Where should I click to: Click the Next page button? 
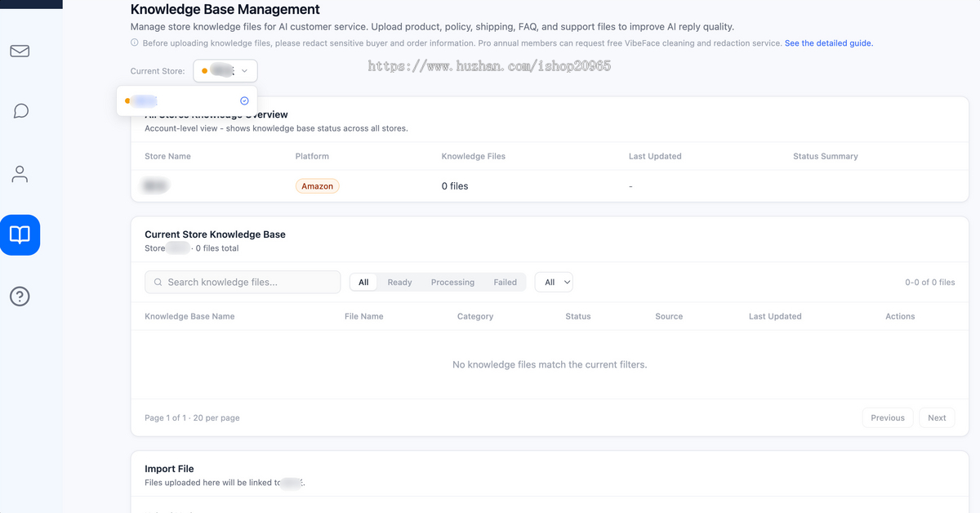pyautogui.click(x=937, y=417)
